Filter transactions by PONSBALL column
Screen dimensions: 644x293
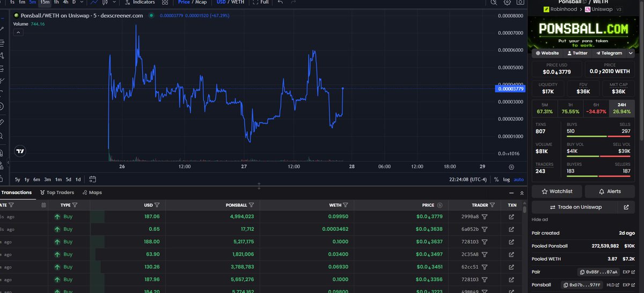tap(251, 205)
